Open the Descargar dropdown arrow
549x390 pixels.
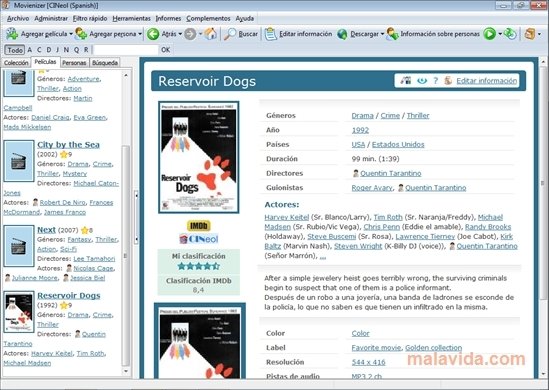[x=382, y=34]
